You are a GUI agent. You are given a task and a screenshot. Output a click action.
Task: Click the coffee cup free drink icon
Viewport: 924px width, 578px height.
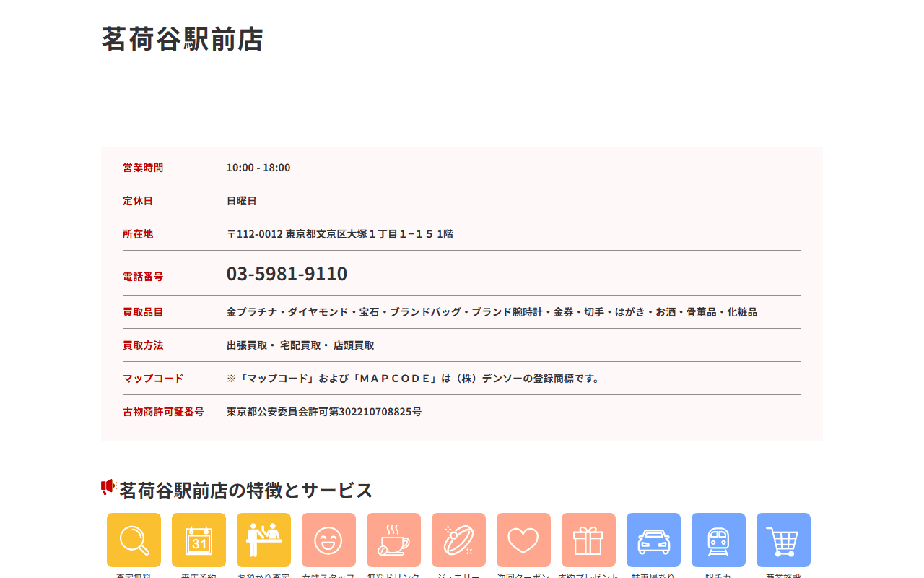[393, 540]
